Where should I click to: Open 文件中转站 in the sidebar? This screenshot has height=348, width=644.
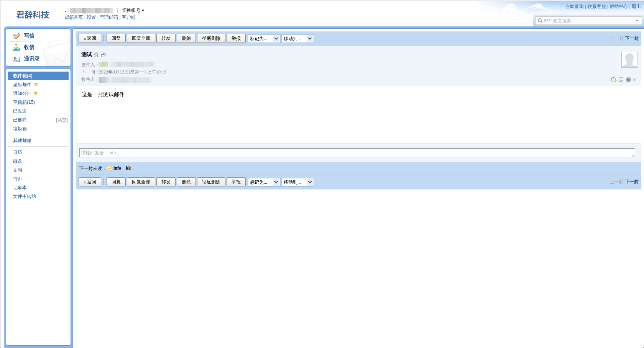pos(25,196)
